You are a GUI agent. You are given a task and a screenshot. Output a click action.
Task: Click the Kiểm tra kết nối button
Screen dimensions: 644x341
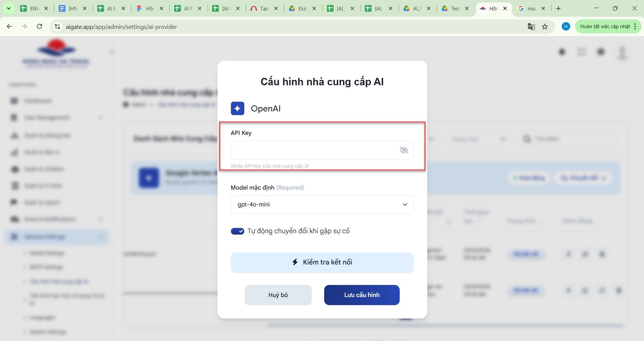[x=322, y=262]
